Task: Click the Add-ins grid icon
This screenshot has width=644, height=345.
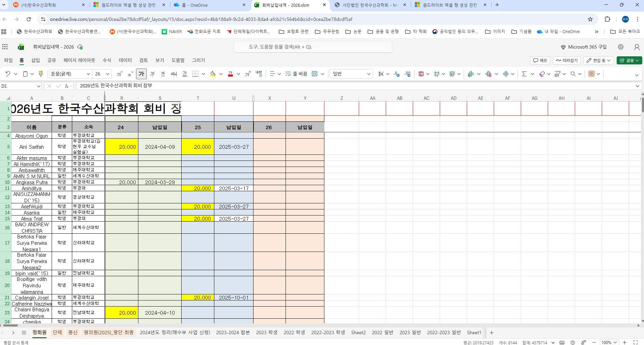Action: [591, 74]
